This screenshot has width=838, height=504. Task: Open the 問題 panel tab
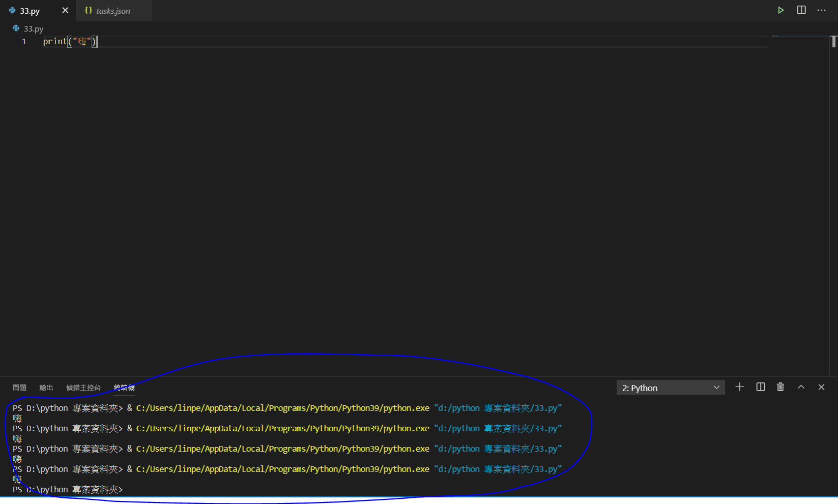[20, 387]
